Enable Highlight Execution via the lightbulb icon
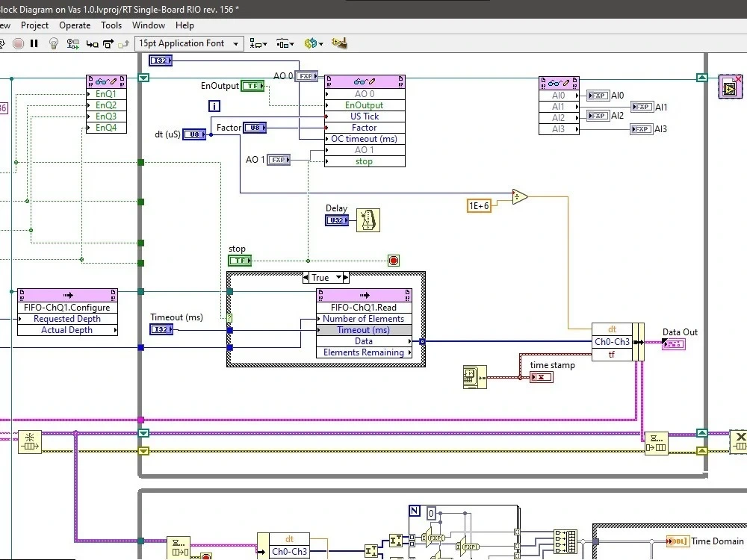This screenshot has width=747, height=560. [x=53, y=43]
